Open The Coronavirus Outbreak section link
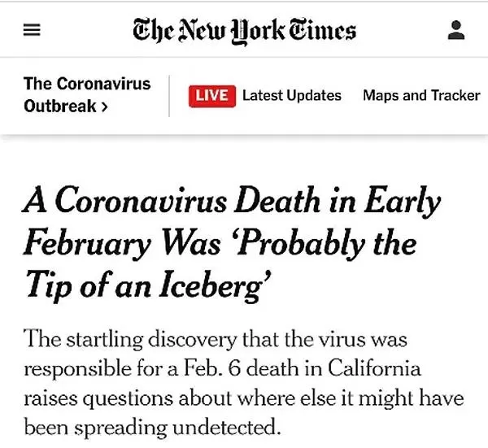Image resolution: width=488 pixels, height=448 pixels. coord(87,95)
